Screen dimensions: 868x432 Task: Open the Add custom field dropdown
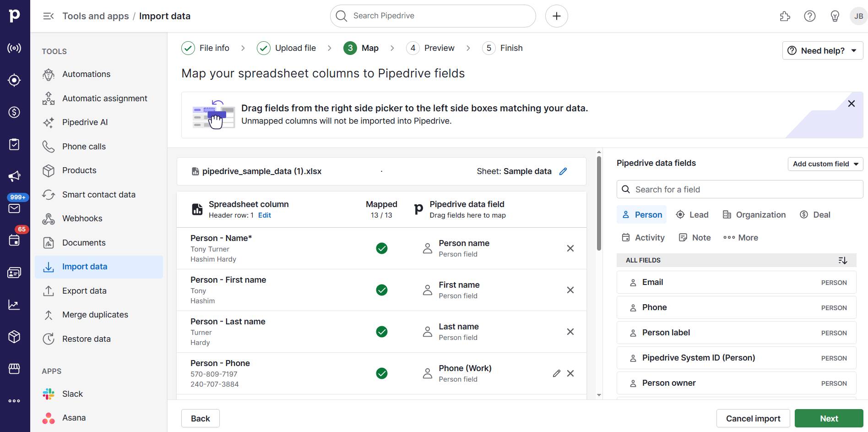click(x=825, y=164)
